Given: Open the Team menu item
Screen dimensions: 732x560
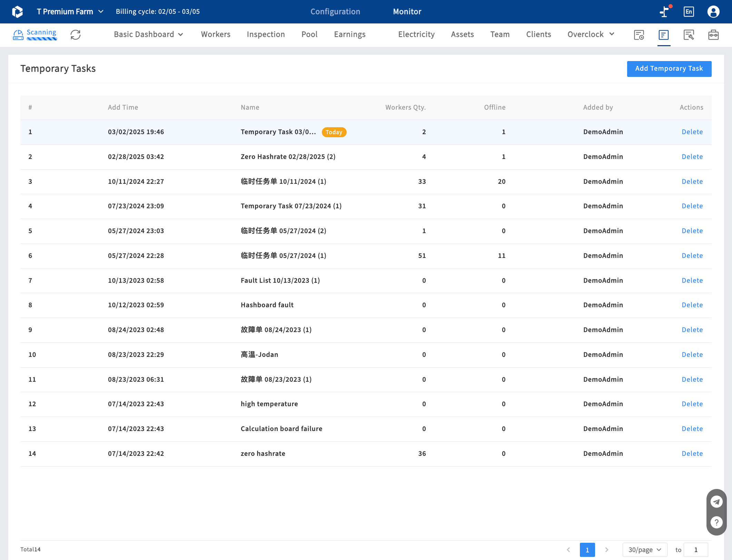Looking at the screenshot, I should pyautogui.click(x=500, y=34).
